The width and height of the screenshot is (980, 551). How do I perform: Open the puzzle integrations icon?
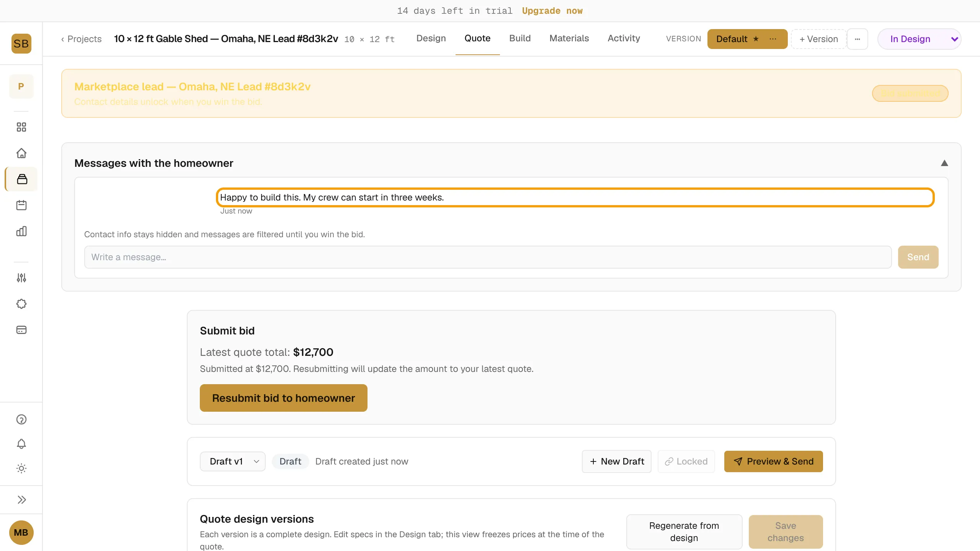coord(21,304)
